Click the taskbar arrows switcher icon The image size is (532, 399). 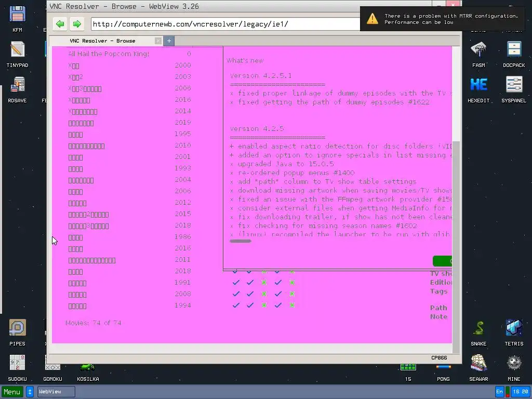pos(30,392)
